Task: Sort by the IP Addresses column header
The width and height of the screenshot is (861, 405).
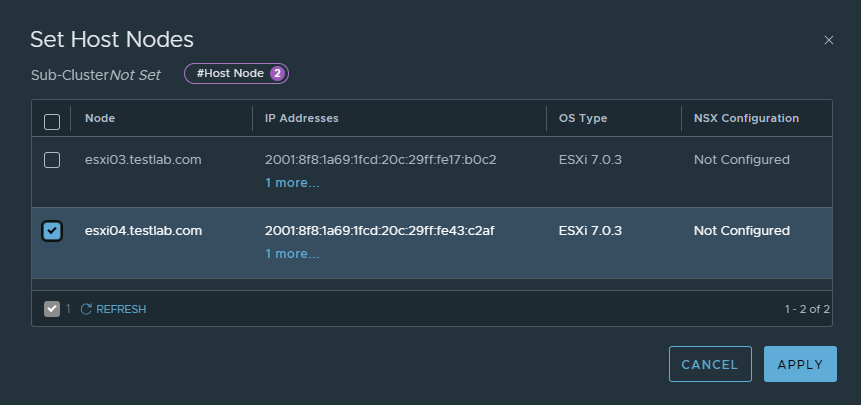Action: coord(301,118)
